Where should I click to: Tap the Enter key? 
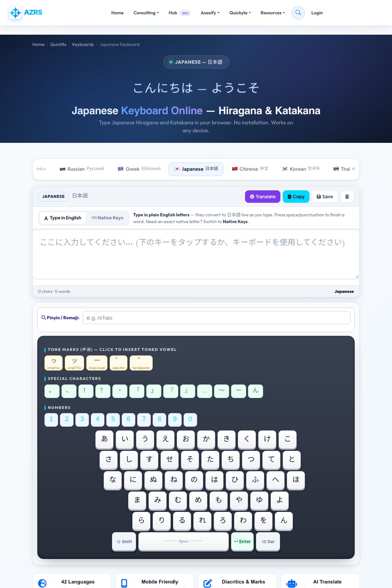pos(242,542)
